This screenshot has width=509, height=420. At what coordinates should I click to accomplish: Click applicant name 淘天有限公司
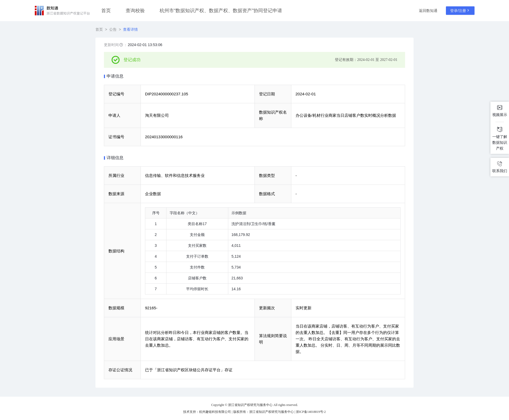tap(157, 115)
